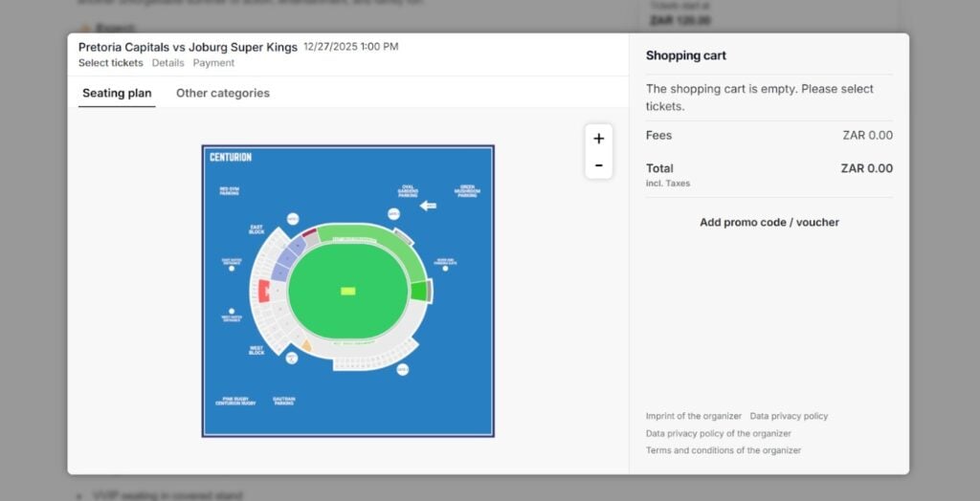The height and width of the screenshot is (501, 980).
Task: Switch to the Seating plan tab
Action: pyautogui.click(x=117, y=93)
